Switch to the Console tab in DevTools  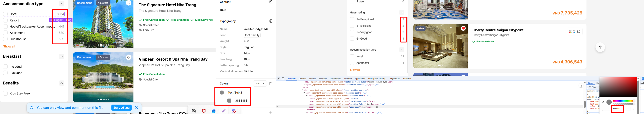pyautogui.click(x=302, y=79)
